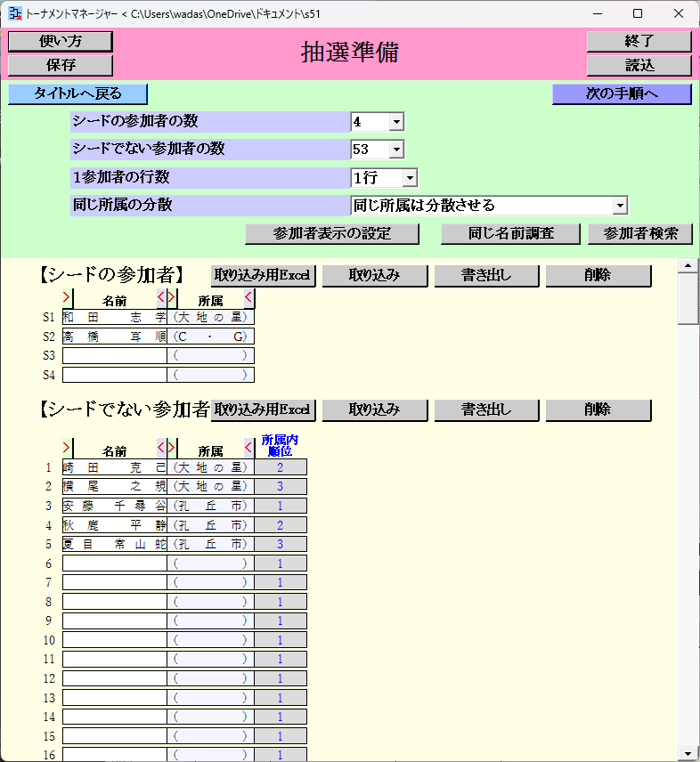Image resolution: width=700 pixels, height=762 pixels.
Task: Click right red arrow of seed 名前 column
Action: coord(161,297)
